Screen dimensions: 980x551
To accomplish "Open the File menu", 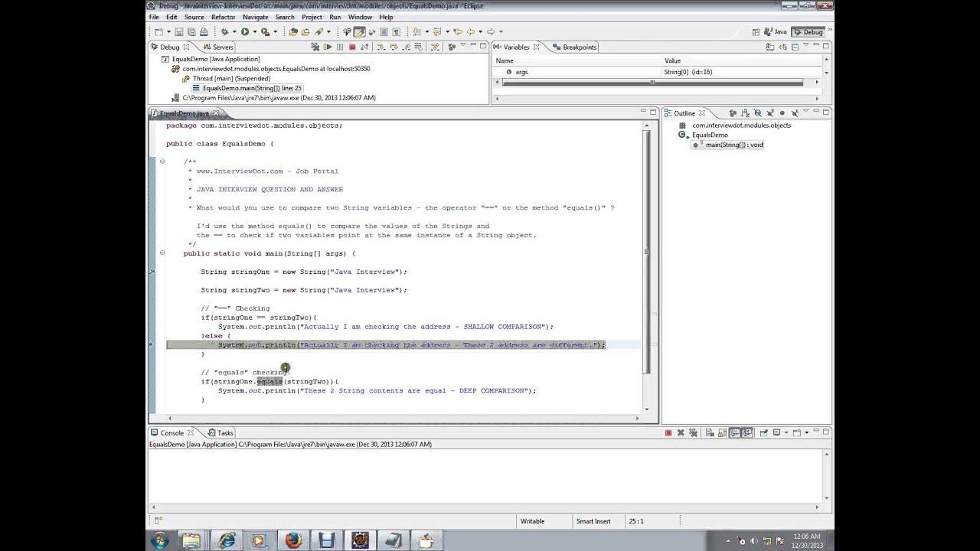I will (x=154, y=17).
